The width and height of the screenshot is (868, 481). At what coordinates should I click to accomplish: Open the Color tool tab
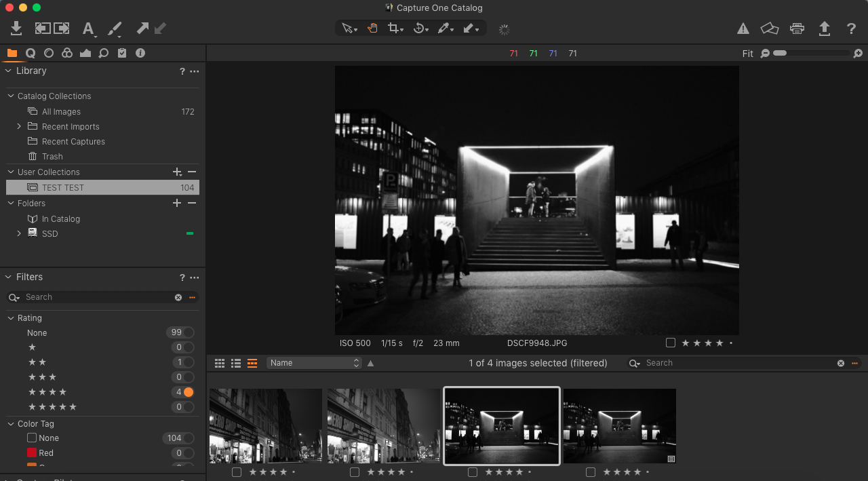click(66, 53)
